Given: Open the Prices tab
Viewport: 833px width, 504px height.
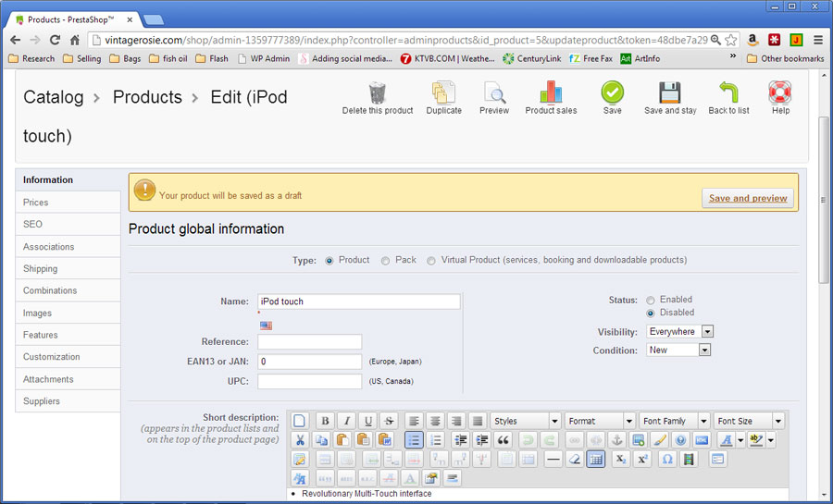Looking at the screenshot, I should 68,203.
